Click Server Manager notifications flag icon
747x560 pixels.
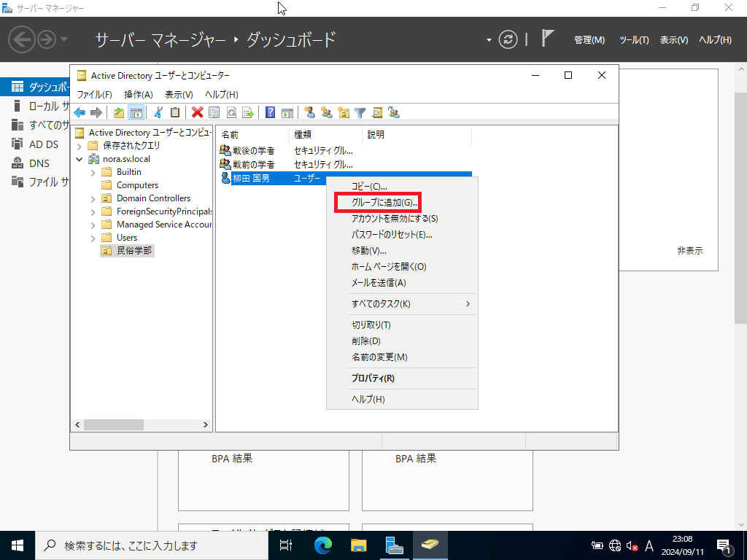548,38
